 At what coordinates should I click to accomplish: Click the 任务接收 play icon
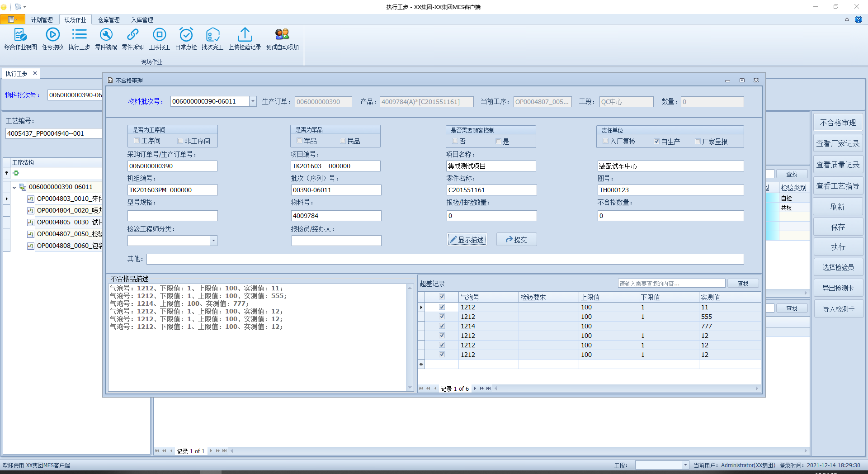click(52, 35)
